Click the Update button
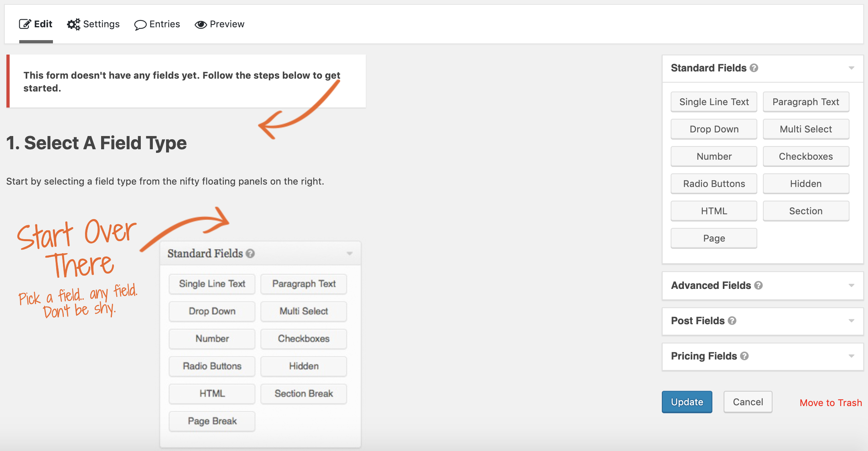This screenshot has width=868, height=451. [687, 402]
